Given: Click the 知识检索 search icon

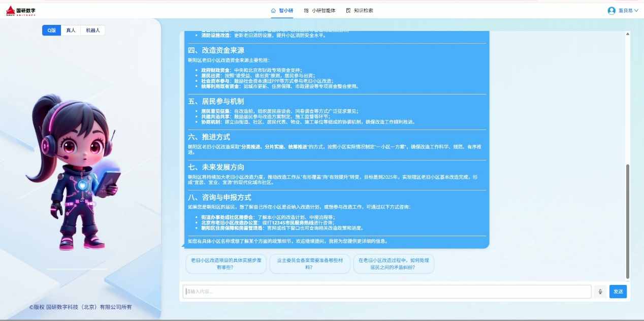Looking at the screenshot, I should pyautogui.click(x=348, y=10).
